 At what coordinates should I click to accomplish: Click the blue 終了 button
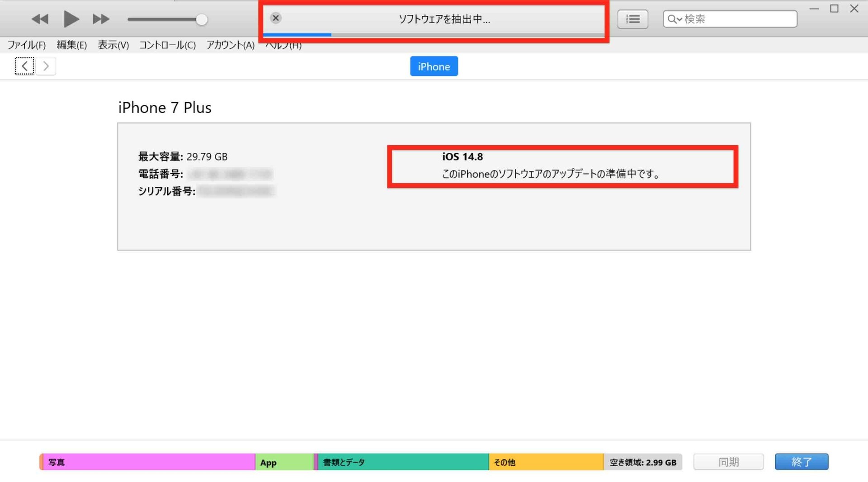(x=802, y=462)
